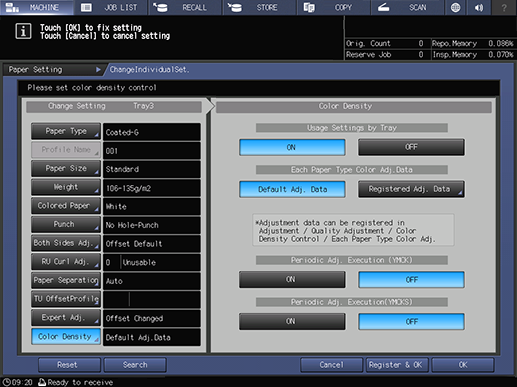Open Registered Adj. Data selection

[411, 189]
